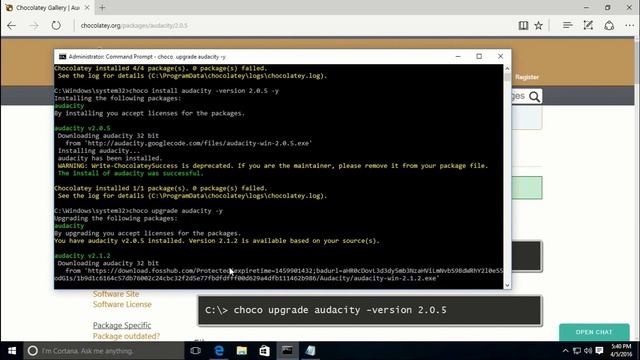Screen dimensions: 640x360
Task: Refresh the Chocolatey page
Action: (x=56, y=25)
